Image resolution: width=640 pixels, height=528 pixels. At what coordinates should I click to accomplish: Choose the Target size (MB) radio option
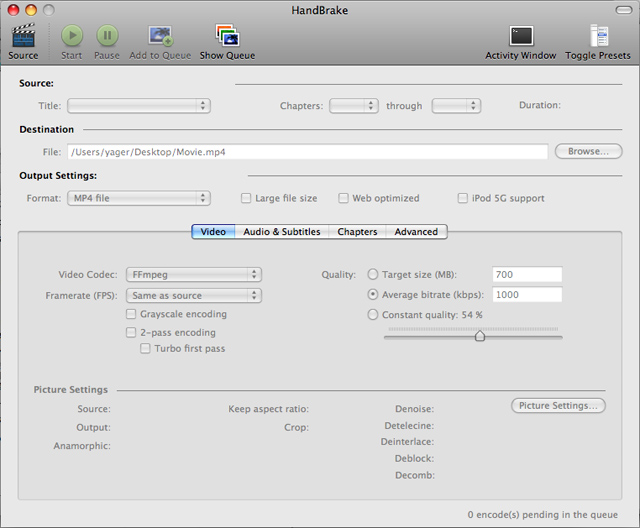point(374,274)
